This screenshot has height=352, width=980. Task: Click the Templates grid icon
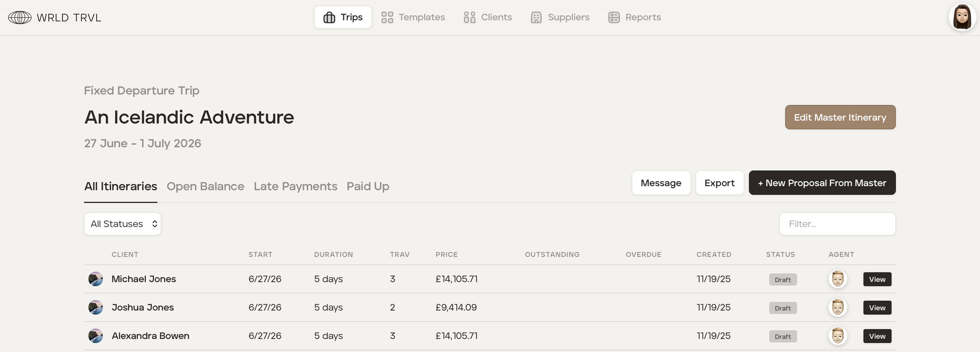tap(387, 17)
